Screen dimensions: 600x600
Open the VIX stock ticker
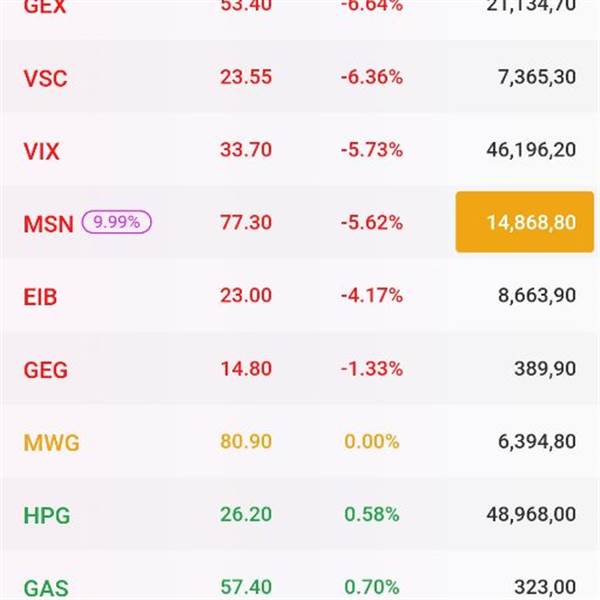(41, 151)
